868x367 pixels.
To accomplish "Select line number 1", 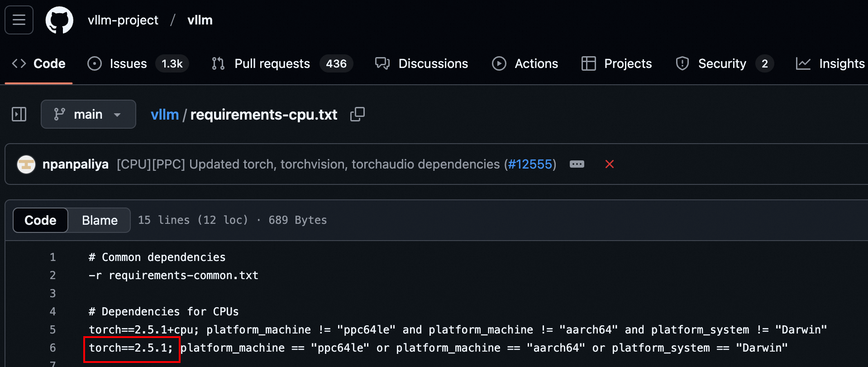I will point(52,257).
